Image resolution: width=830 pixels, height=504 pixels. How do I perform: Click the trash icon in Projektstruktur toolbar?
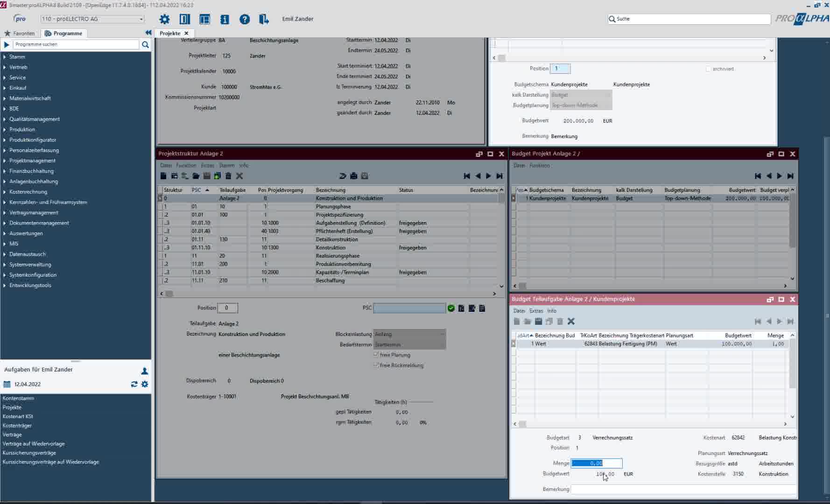(x=228, y=176)
